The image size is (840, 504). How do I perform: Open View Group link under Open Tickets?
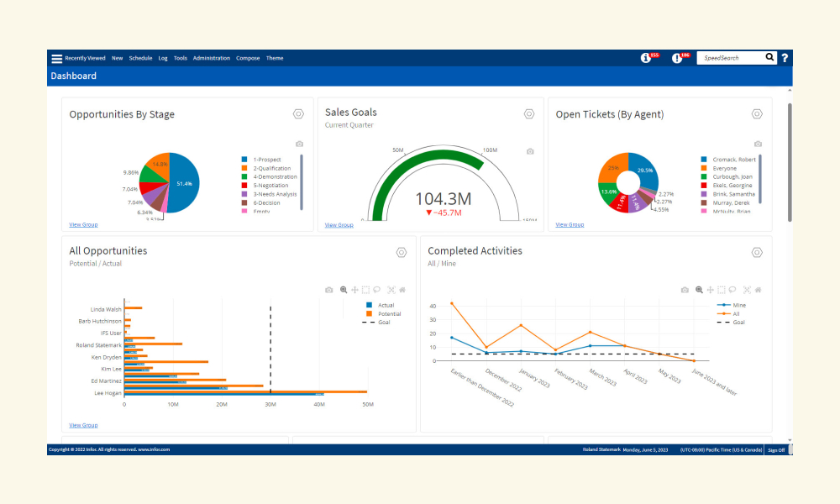pyautogui.click(x=570, y=224)
